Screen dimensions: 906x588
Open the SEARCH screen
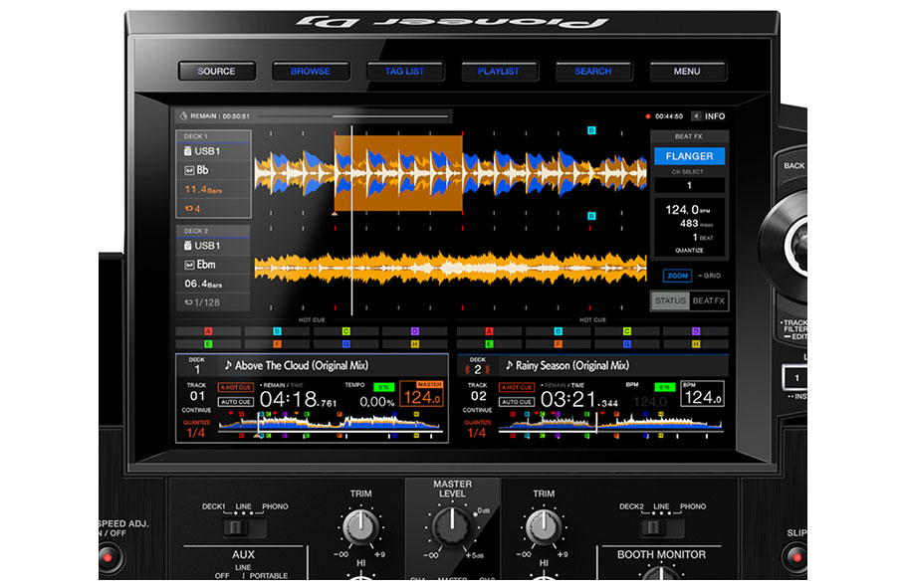(x=593, y=71)
